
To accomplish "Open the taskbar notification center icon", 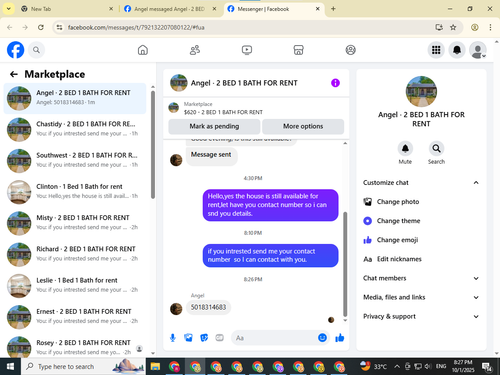I will tap(487, 367).
